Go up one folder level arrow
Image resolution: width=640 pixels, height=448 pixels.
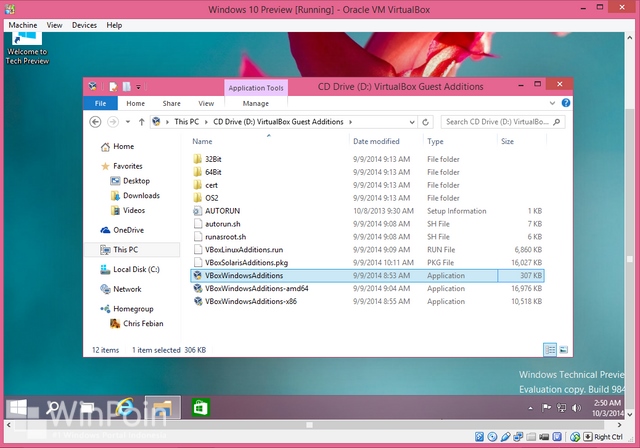[x=142, y=122]
